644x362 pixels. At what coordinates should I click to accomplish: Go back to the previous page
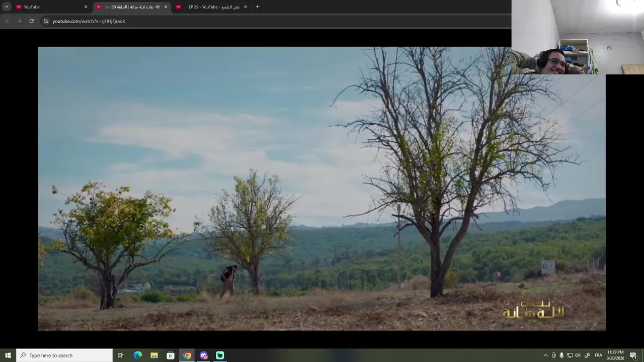7,21
